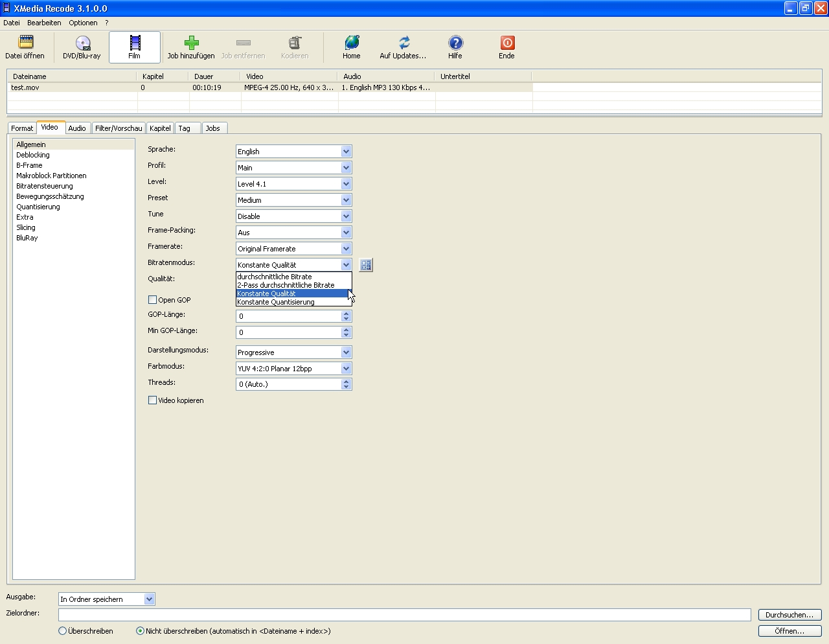Viewport: 829px width, 644px height.
Task: Choose Konstante Quantisierung option
Action: (x=293, y=302)
